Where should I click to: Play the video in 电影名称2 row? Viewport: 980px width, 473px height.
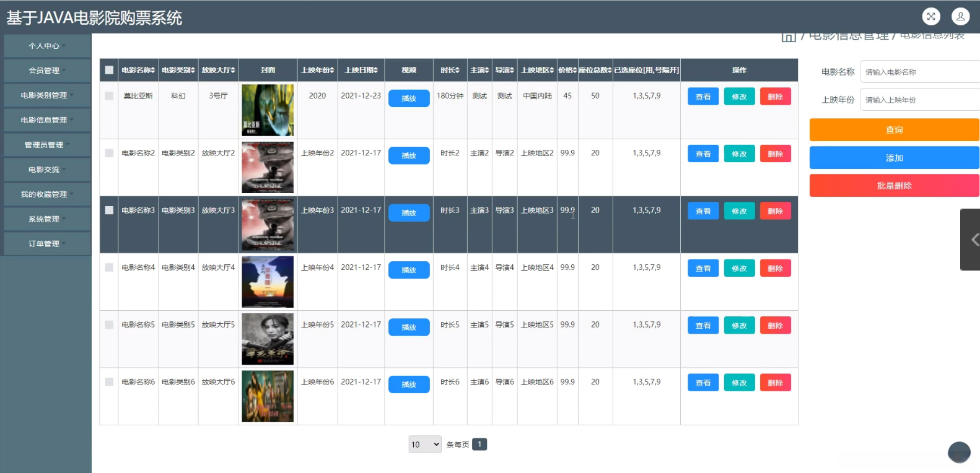[409, 155]
